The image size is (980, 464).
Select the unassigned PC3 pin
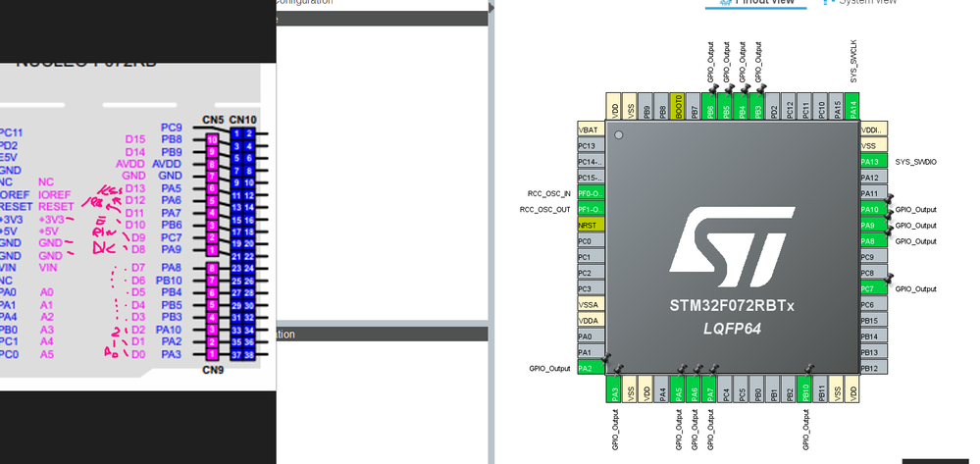pyautogui.click(x=591, y=289)
